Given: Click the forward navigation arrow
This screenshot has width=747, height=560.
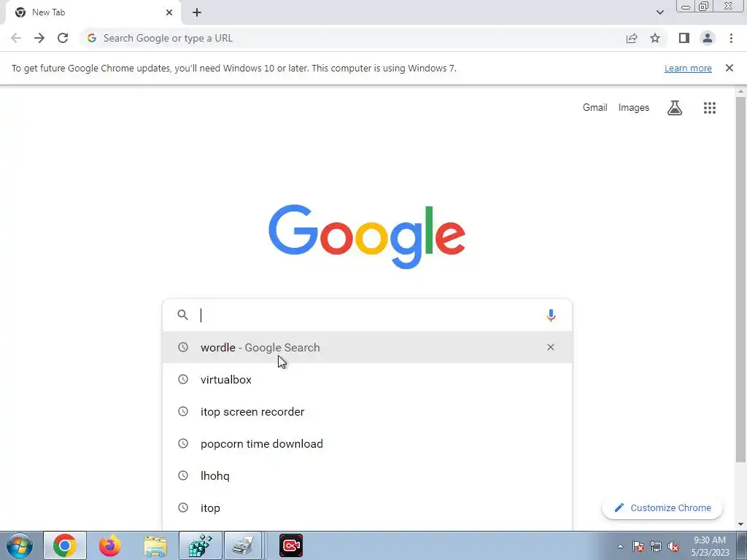Looking at the screenshot, I should coord(39,38).
